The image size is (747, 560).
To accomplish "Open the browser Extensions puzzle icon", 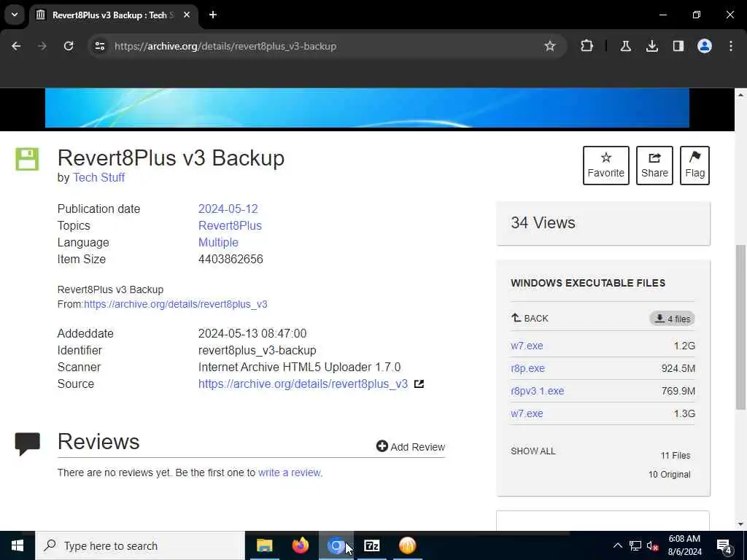I will (x=587, y=46).
